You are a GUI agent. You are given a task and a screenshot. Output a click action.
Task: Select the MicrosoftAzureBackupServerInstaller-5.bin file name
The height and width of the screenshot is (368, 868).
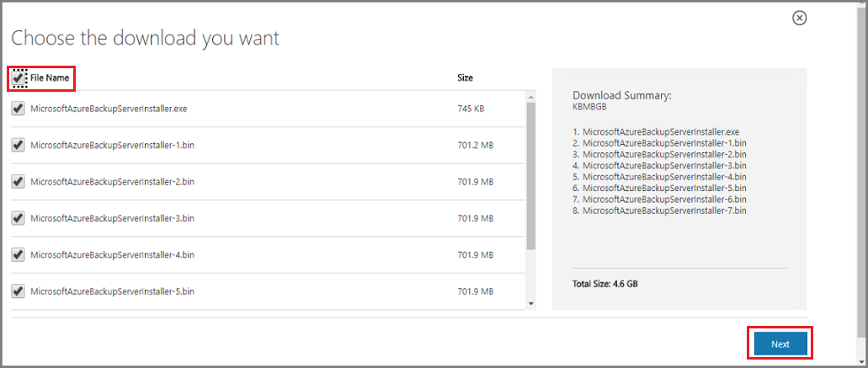pyautogui.click(x=112, y=291)
